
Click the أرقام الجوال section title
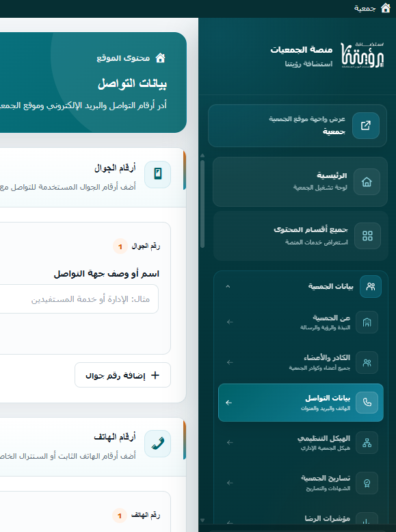(115, 168)
